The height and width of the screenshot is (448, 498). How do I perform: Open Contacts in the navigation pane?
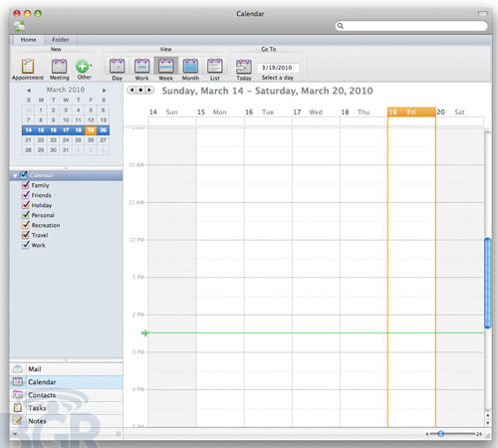click(67, 395)
